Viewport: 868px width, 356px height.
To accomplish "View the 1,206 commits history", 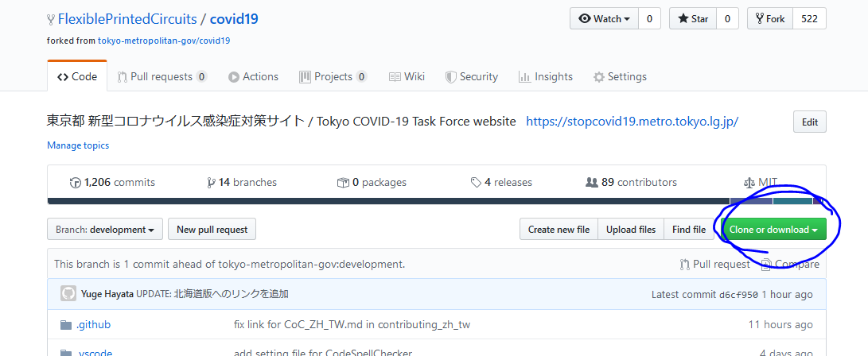I will pyautogui.click(x=112, y=183).
